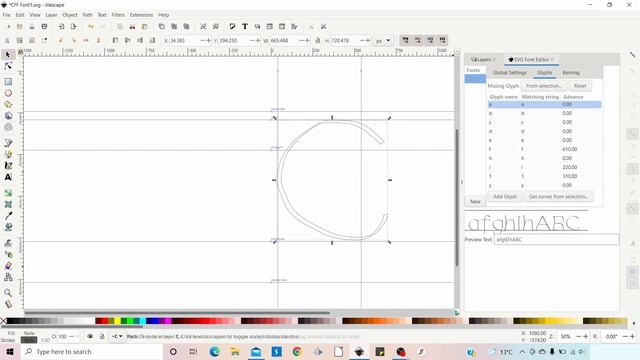Toggle width-height lock ratio icon
Image resolution: width=640 pixels, height=360 pixels.
click(x=318, y=40)
